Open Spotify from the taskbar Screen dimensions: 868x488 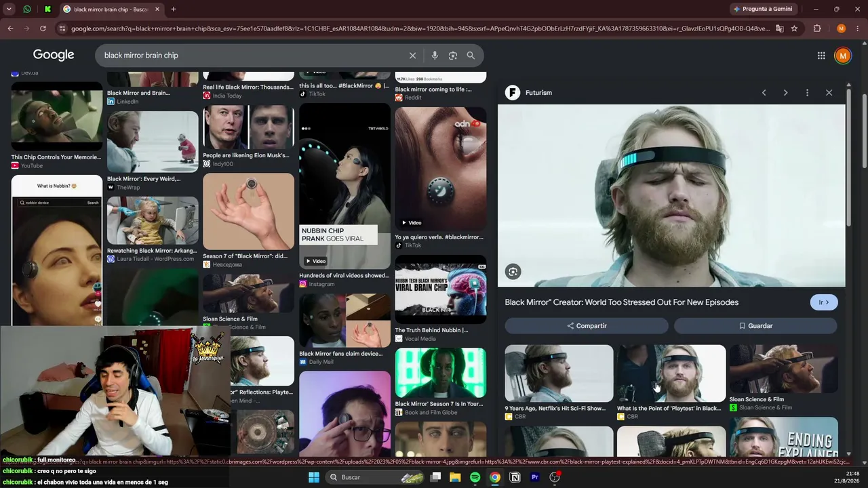(475, 477)
